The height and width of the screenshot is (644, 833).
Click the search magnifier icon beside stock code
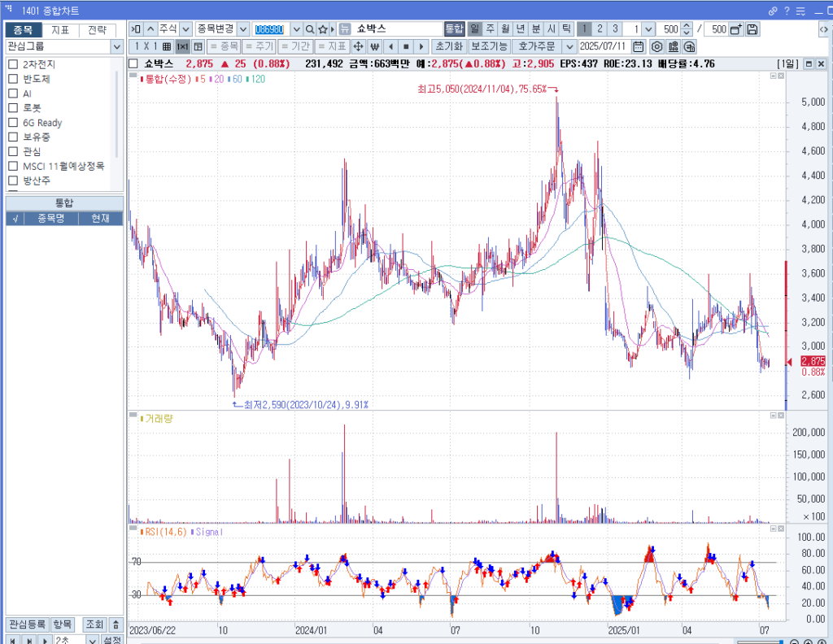click(x=310, y=29)
